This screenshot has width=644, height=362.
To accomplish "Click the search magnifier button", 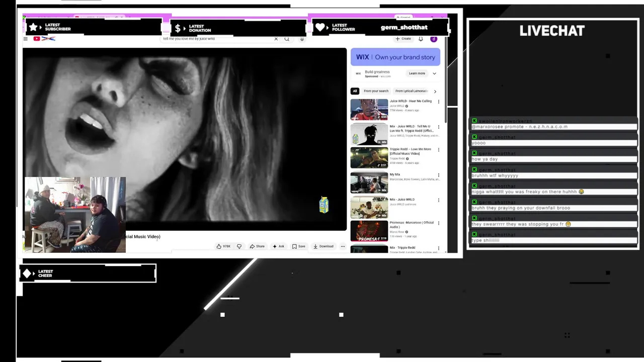I will pos(287,39).
